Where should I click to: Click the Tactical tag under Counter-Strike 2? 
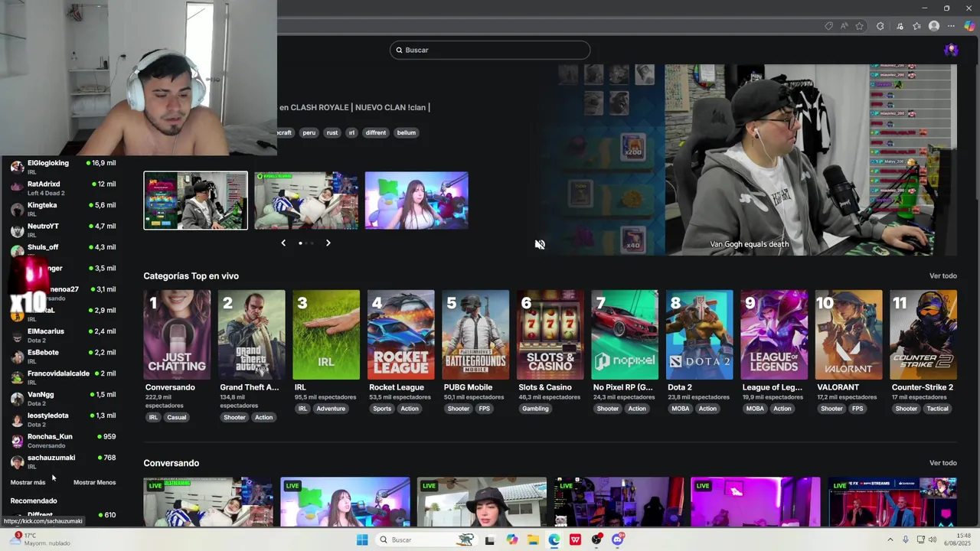coord(937,409)
